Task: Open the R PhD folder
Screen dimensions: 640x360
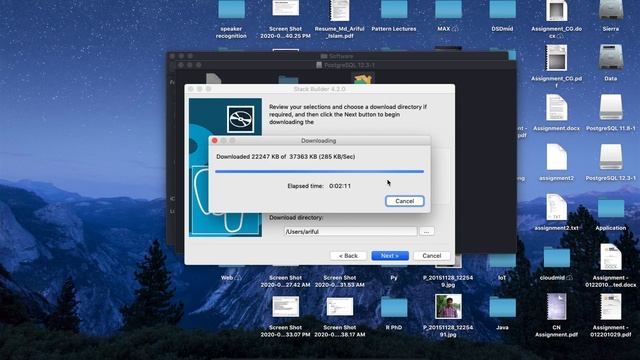Action: pyautogui.click(x=394, y=307)
